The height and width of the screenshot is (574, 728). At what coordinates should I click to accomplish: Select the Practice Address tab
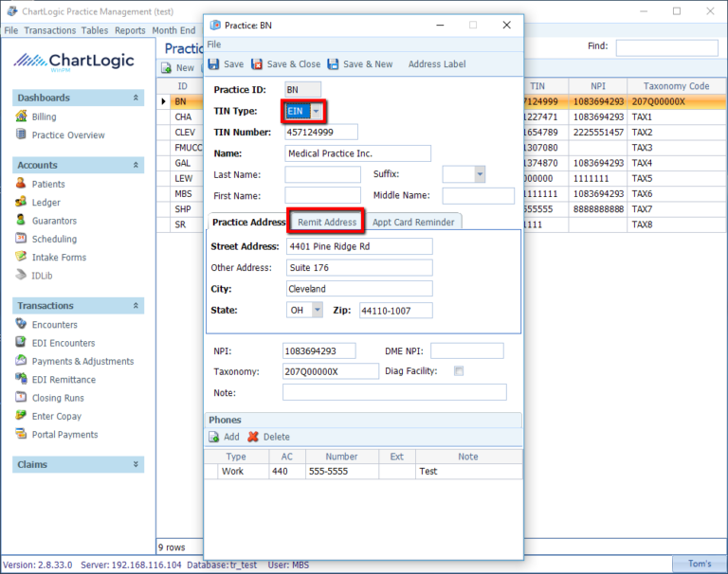[249, 222]
